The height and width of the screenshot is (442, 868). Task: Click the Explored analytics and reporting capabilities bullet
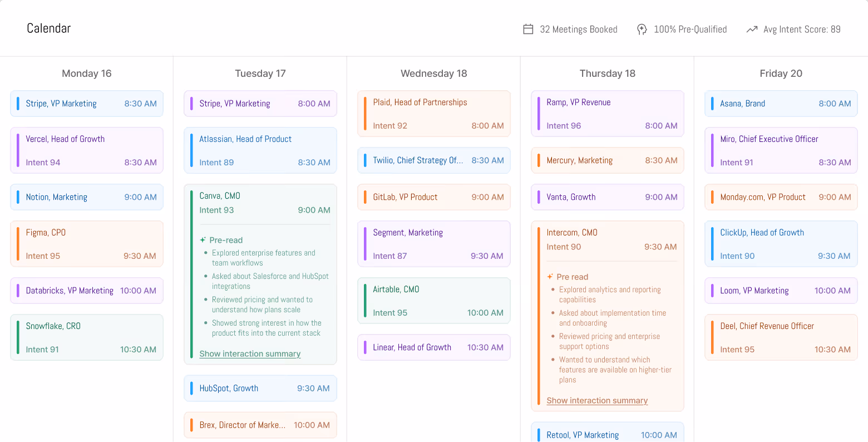pos(610,294)
